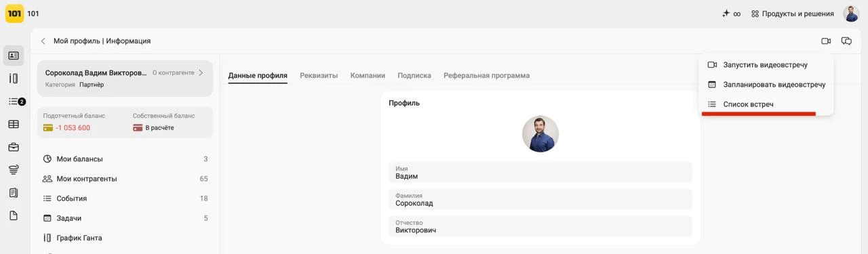The height and width of the screenshot is (254, 868).
Task: Click the yellow card icon of Подотчетный баланс
Action: tap(48, 128)
